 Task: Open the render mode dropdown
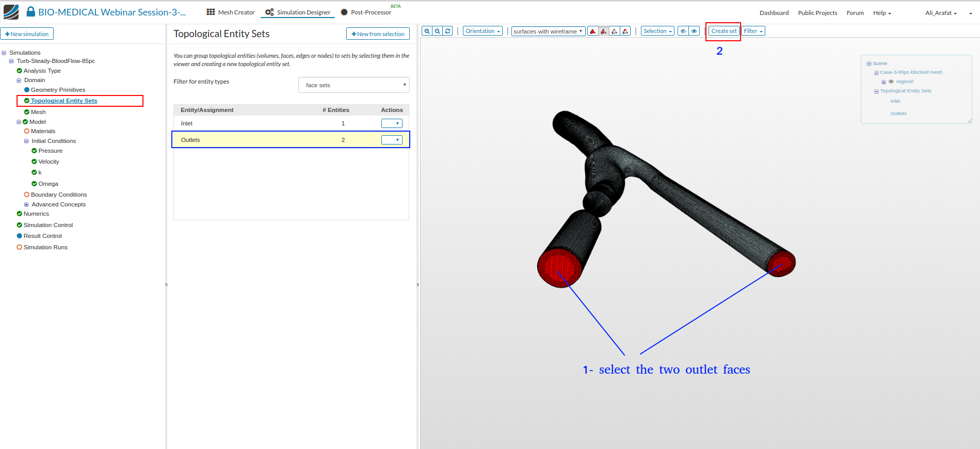549,31
